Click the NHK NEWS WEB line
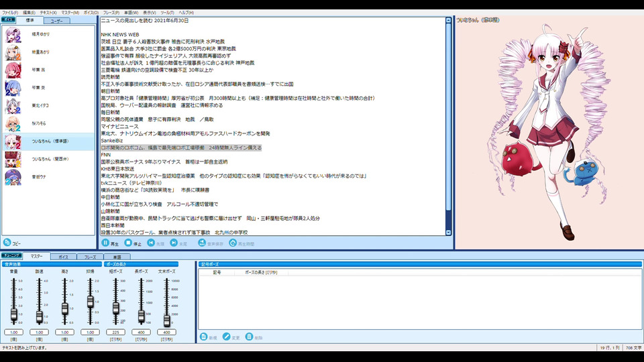This screenshot has height=362, width=644. [x=120, y=34]
